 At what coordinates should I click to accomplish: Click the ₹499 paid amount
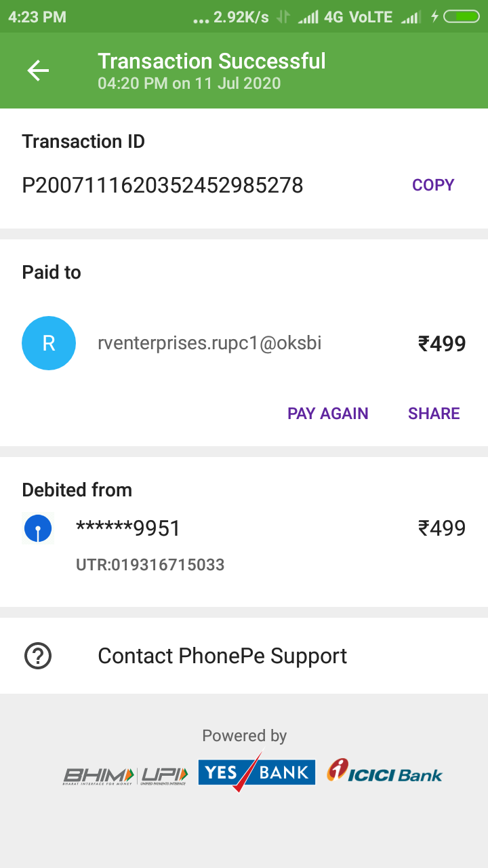(x=442, y=344)
